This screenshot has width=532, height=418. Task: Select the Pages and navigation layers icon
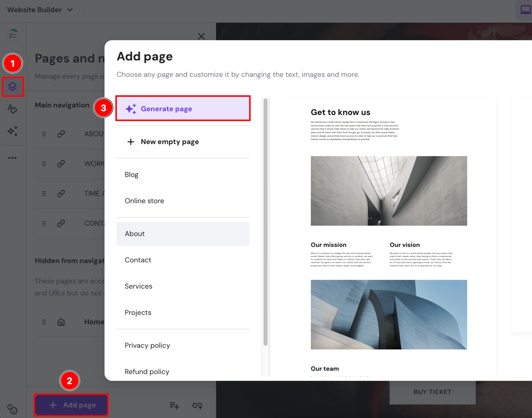pyautogui.click(x=12, y=87)
